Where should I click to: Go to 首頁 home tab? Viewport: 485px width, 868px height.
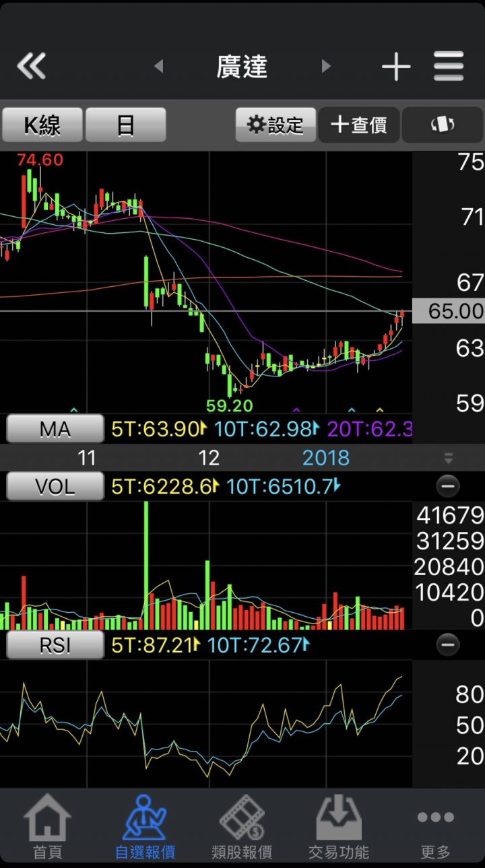coord(48,828)
